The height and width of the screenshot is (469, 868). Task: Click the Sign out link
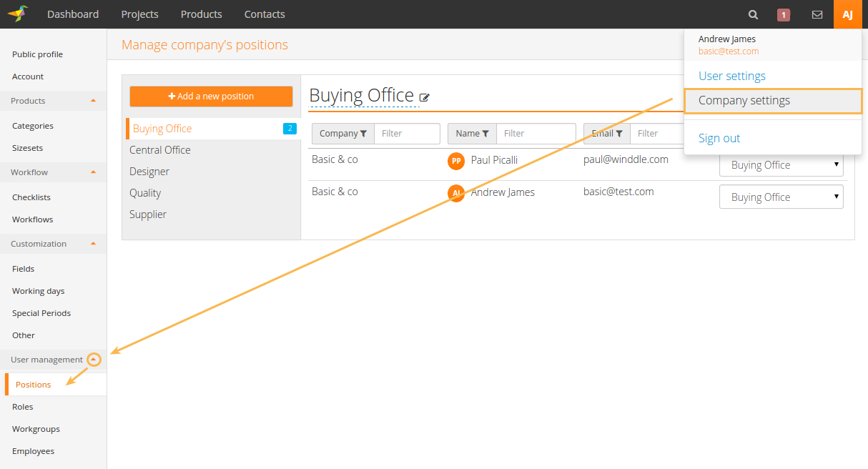tap(719, 139)
